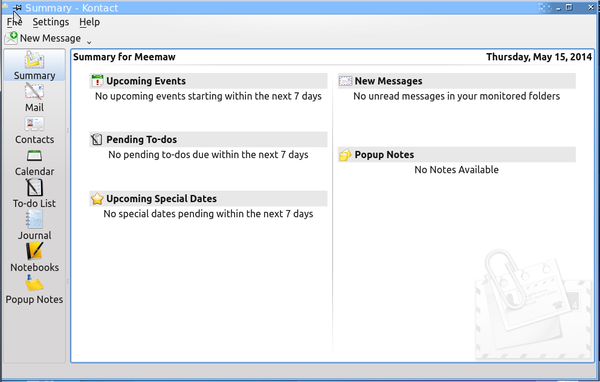Viewport: 600px width, 382px height.
Task: Click 'No Notes Available' text
Action: tap(457, 170)
